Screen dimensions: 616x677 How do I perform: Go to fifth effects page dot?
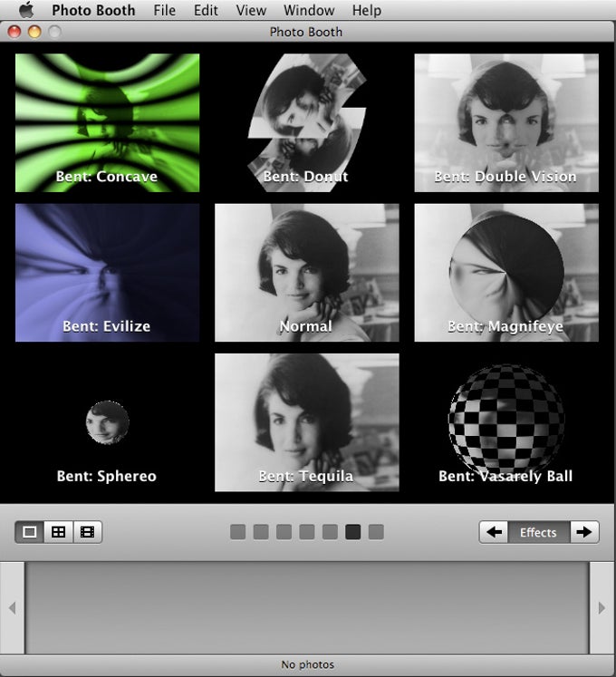pos(330,532)
